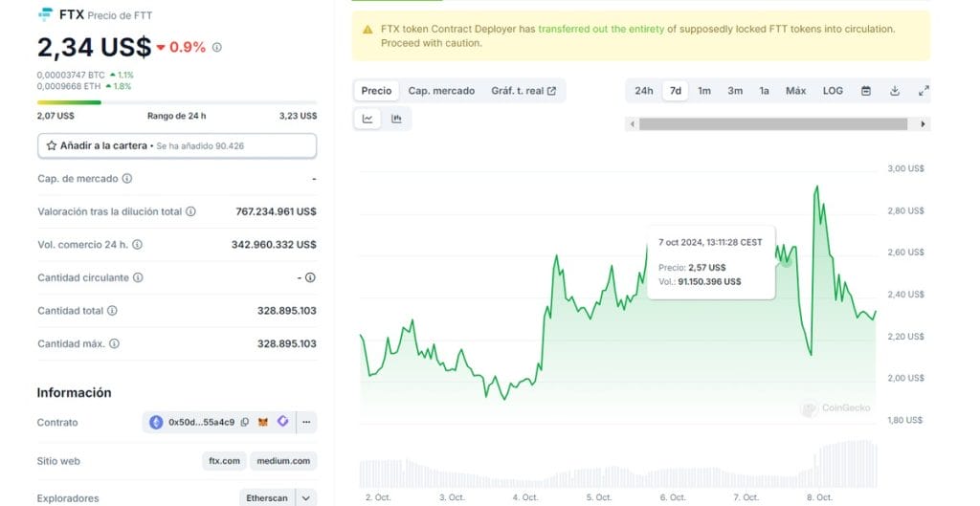The width and height of the screenshot is (980, 506).
Task: Open info icon for Cantidad total
Action: click(x=112, y=311)
